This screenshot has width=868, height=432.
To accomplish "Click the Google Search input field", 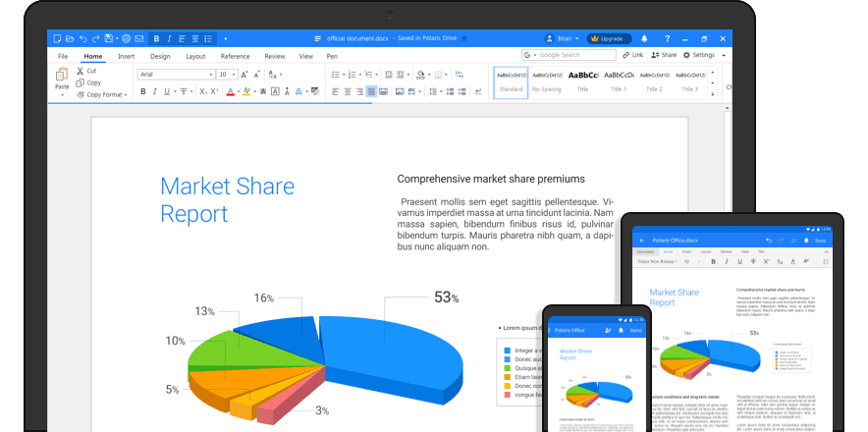I will click(x=570, y=55).
